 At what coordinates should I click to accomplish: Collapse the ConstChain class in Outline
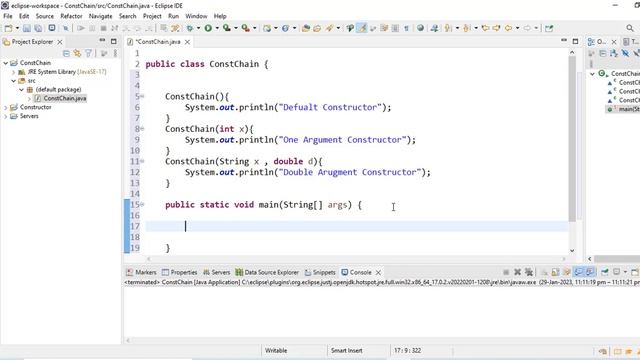coord(592,73)
